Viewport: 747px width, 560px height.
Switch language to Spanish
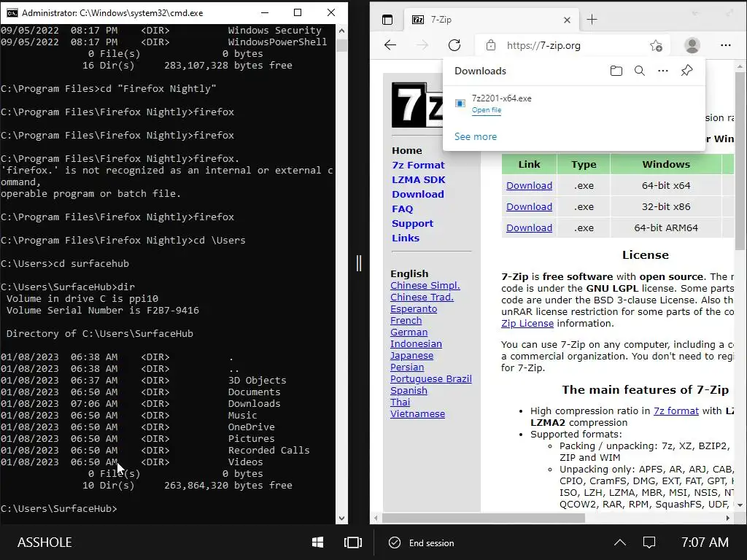pos(409,391)
